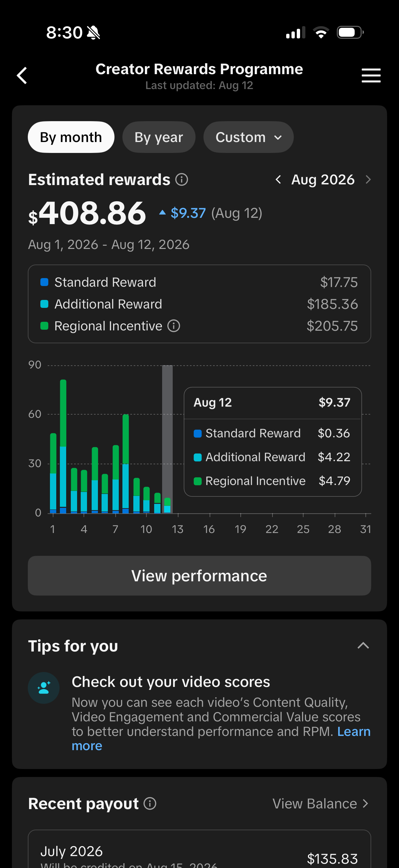Tap the Regional Incentive info icon
Viewport: 399px width, 868px height.
174,326
